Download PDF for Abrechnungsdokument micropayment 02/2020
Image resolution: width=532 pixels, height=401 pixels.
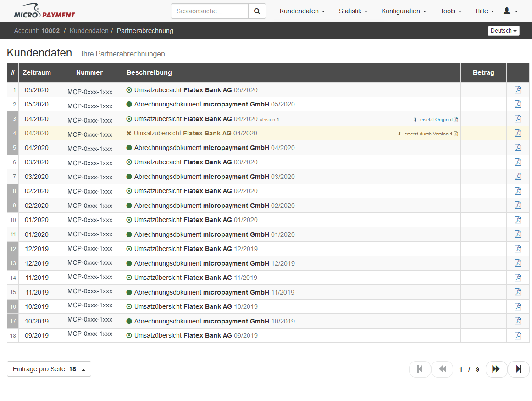pos(518,205)
